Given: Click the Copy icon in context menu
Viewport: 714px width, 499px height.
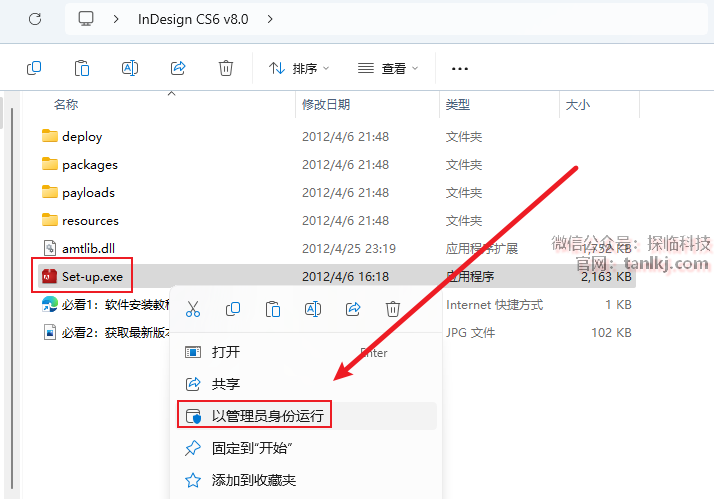Looking at the screenshot, I should pyautogui.click(x=233, y=309).
